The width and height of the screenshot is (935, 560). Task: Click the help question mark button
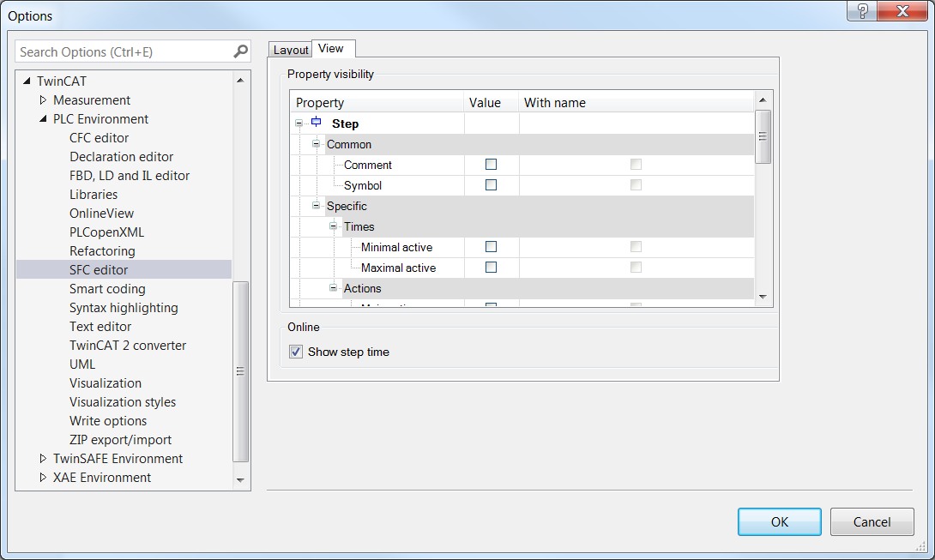(861, 11)
